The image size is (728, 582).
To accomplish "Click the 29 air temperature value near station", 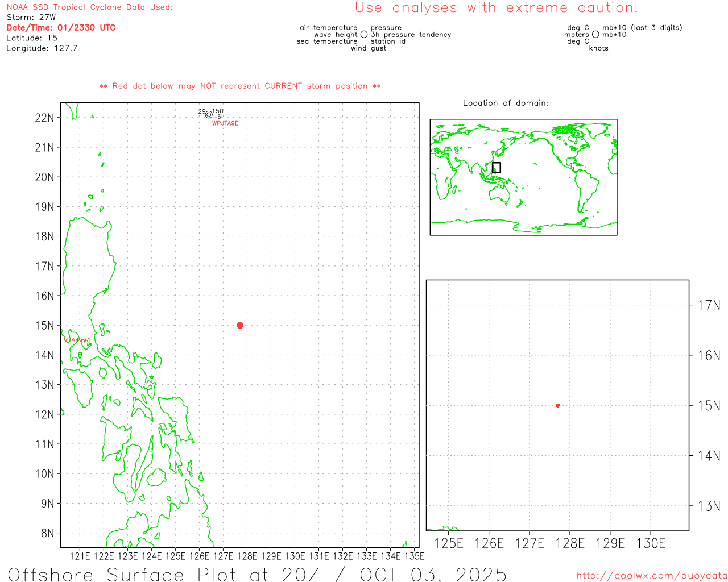I will click(201, 111).
